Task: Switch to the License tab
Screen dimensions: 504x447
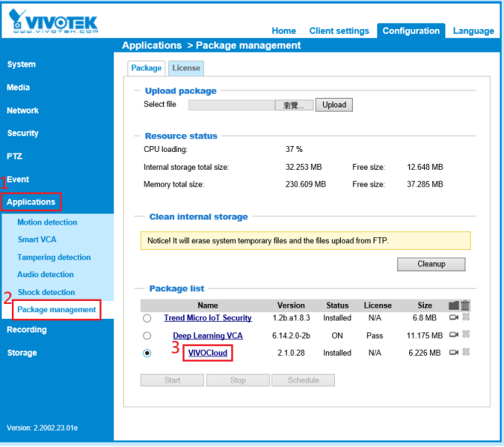Action: tap(186, 68)
